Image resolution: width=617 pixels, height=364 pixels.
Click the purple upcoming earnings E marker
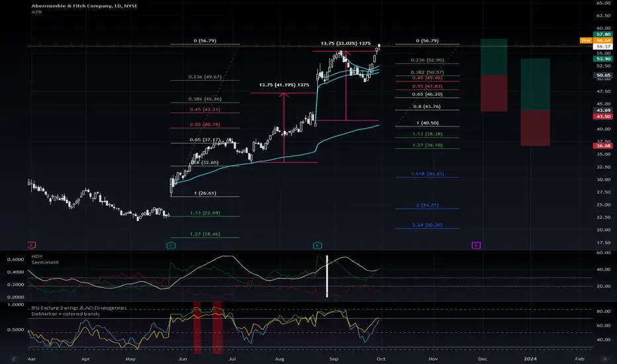[x=476, y=245]
